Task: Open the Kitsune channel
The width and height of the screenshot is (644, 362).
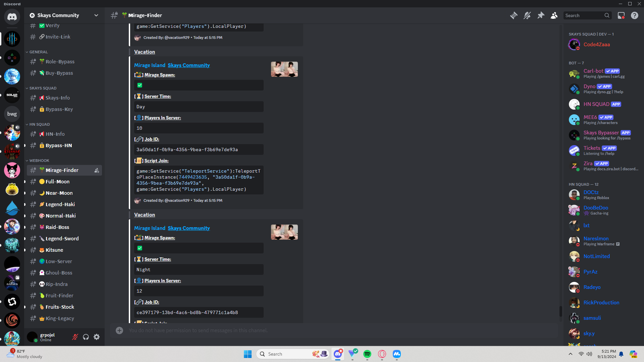Action: click(x=64, y=250)
